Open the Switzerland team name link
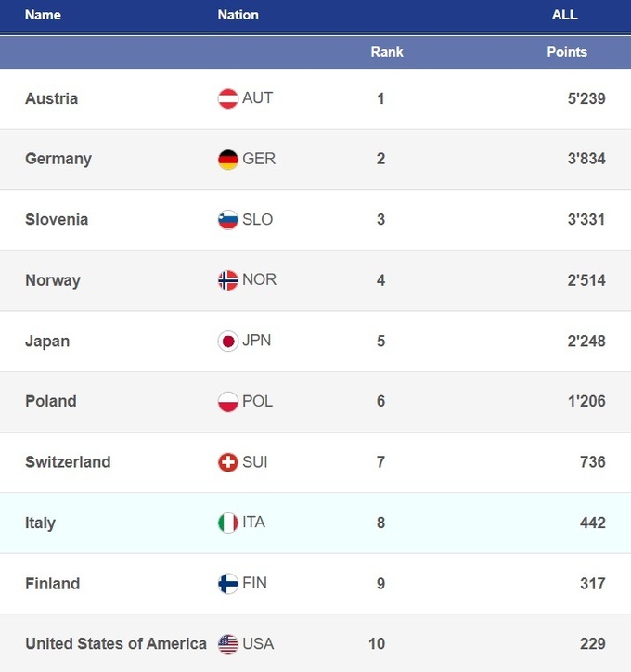The image size is (631, 672). click(68, 462)
